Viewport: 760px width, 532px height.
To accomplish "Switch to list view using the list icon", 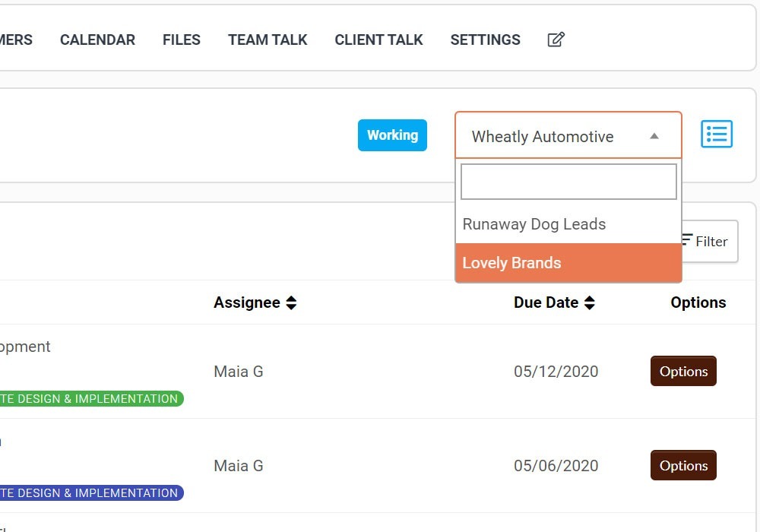I will coord(716,135).
